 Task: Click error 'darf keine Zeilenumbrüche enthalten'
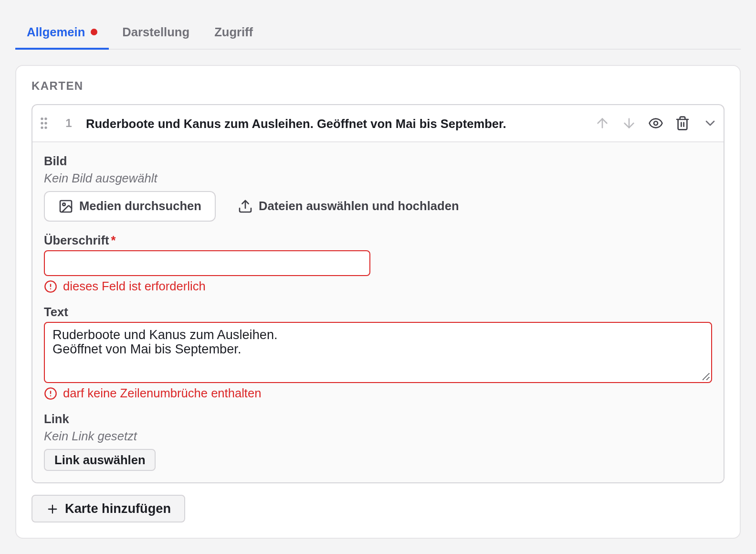(162, 393)
